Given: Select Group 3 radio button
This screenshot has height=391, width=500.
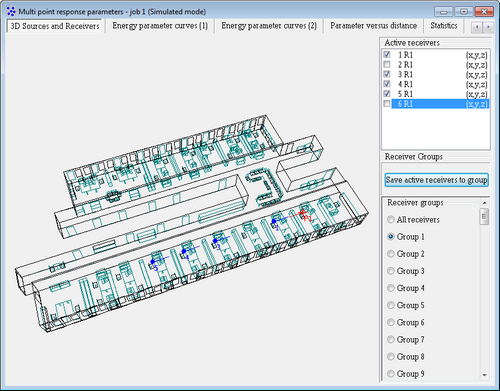Looking at the screenshot, I should [x=391, y=271].
